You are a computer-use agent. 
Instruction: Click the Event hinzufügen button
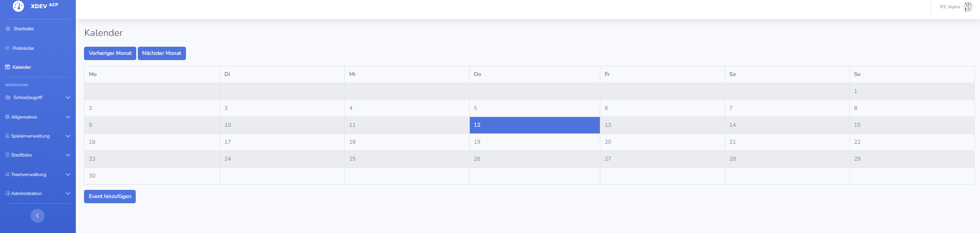coord(110,197)
